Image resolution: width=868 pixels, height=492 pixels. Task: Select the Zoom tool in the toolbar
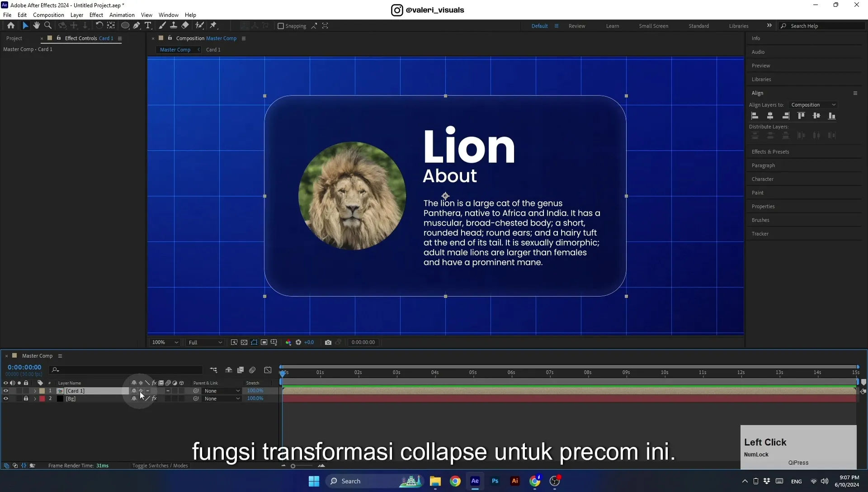pyautogui.click(x=48, y=26)
